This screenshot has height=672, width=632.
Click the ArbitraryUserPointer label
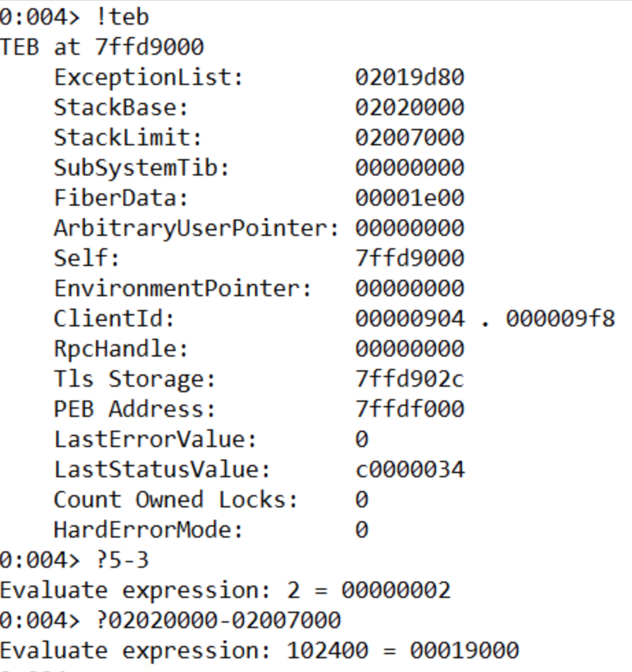pos(197,228)
